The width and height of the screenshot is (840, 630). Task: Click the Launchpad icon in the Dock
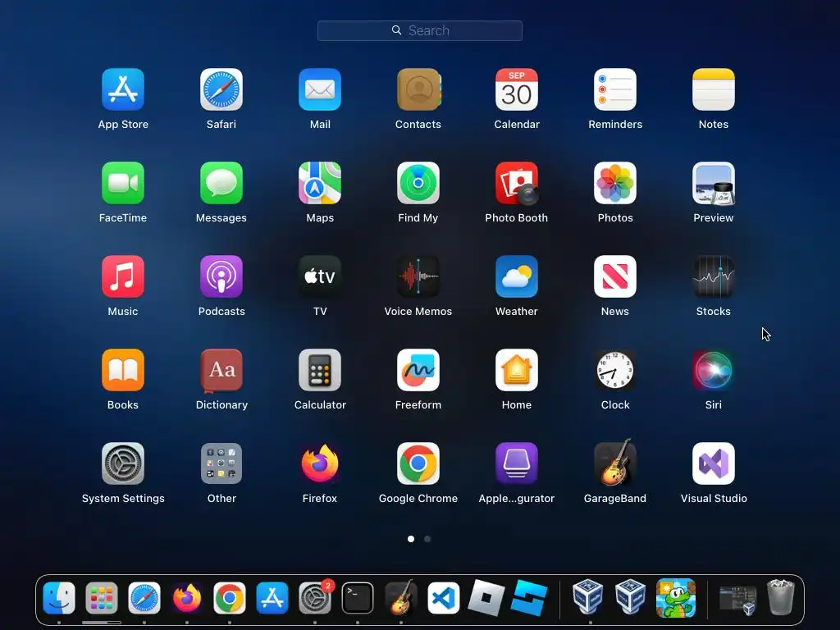(101, 598)
